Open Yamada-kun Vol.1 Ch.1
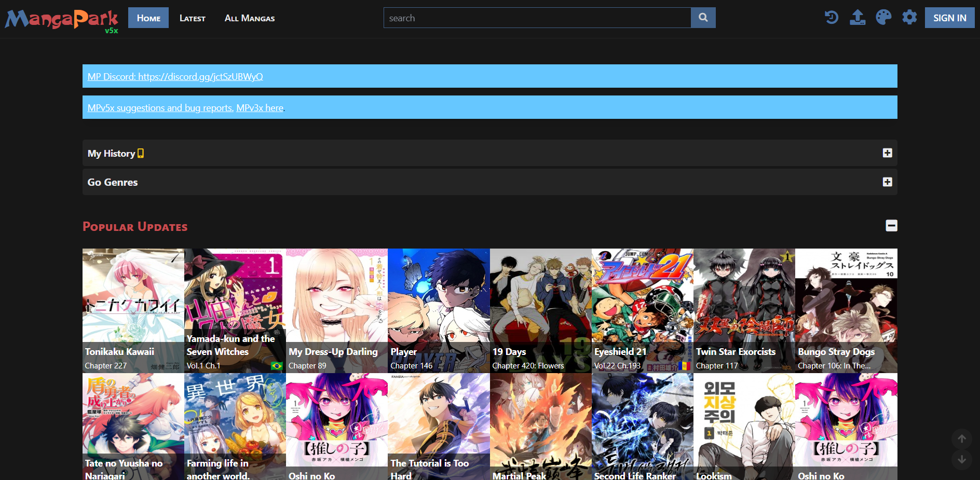The image size is (980, 480). click(x=203, y=366)
